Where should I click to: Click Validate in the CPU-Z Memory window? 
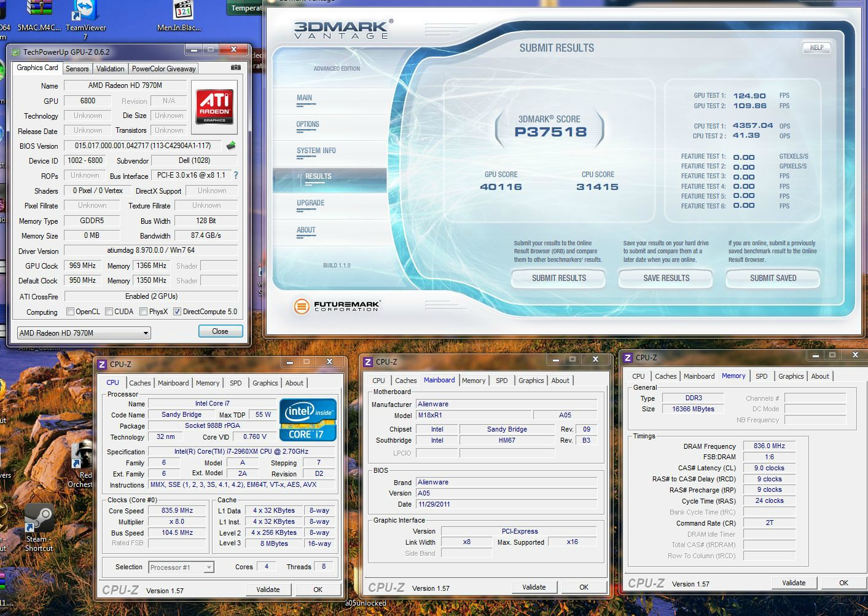pos(794,583)
